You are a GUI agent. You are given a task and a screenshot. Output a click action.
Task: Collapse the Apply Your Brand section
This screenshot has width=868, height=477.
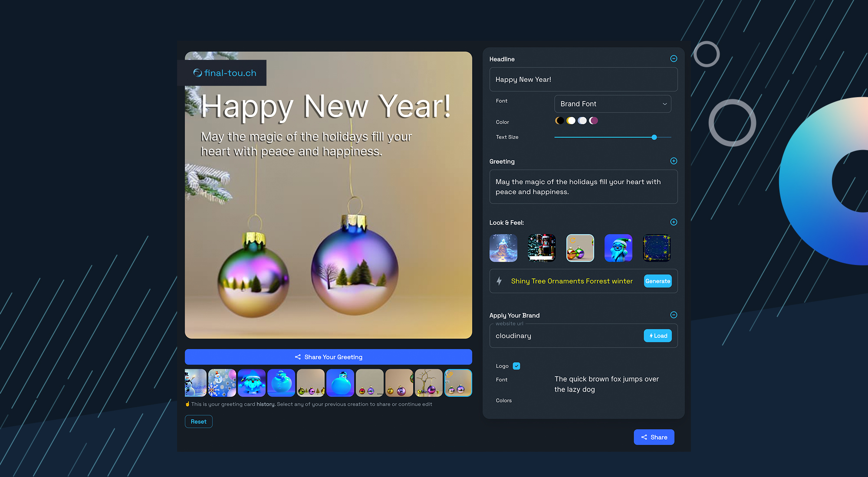coord(674,315)
